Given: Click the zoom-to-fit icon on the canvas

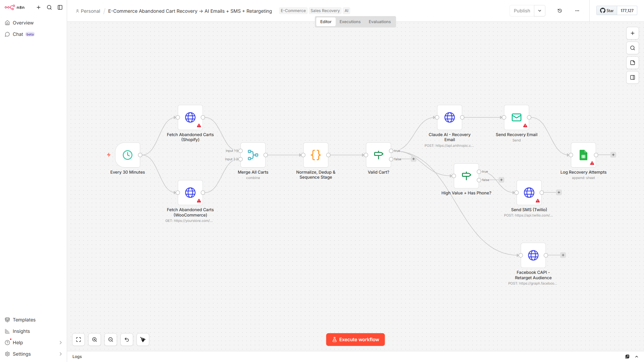Looking at the screenshot, I should pyautogui.click(x=78, y=339).
